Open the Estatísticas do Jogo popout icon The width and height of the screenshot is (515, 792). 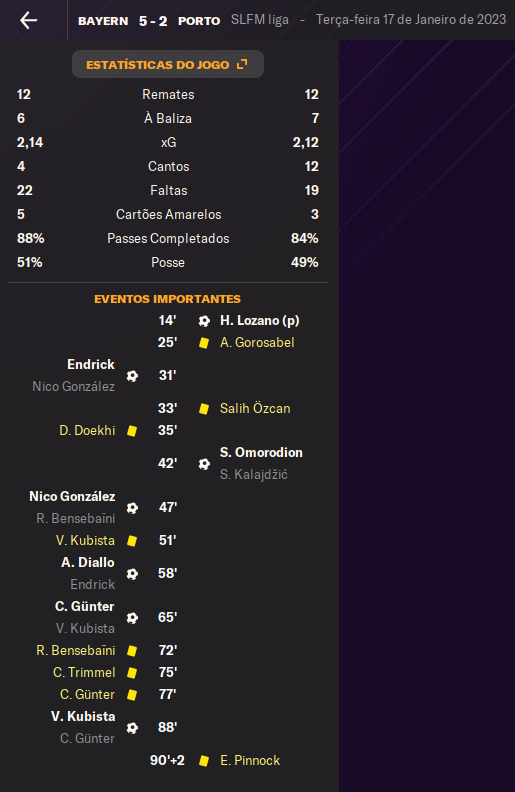tap(242, 64)
